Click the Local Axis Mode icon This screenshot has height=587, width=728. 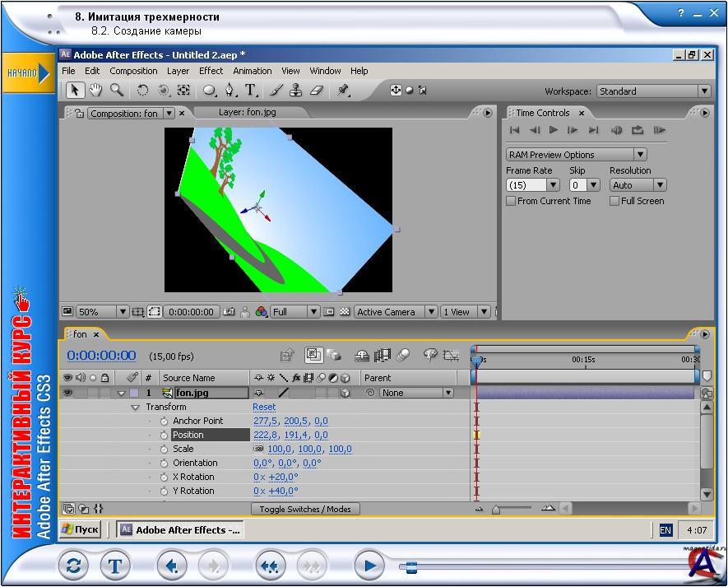coord(396,91)
